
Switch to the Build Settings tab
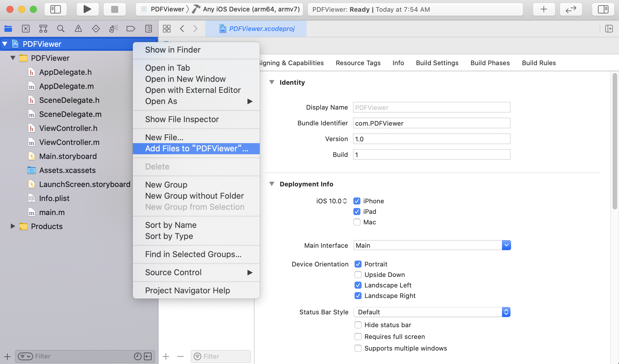[437, 63]
